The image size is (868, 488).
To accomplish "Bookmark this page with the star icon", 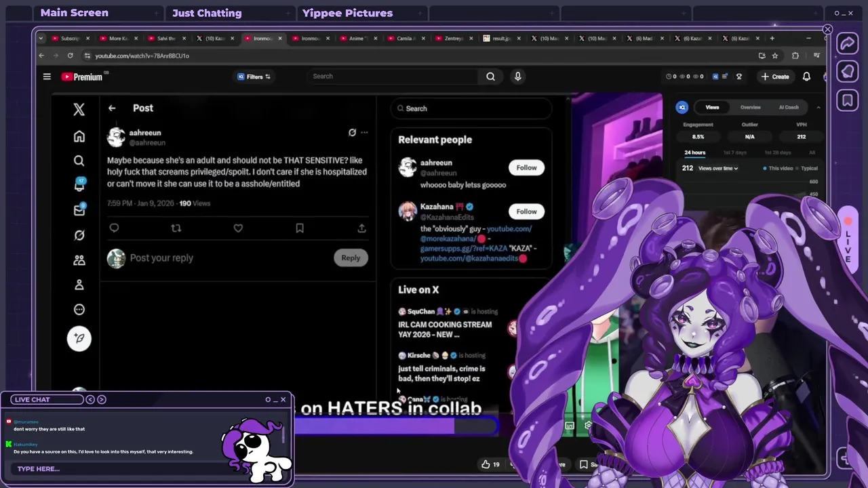I will click(x=775, y=56).
